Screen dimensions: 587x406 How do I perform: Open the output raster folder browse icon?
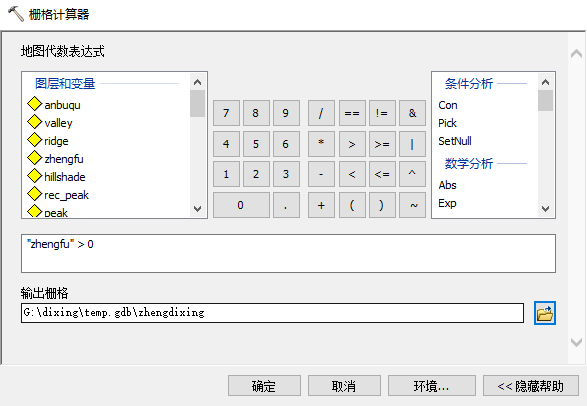pos(545,313)
